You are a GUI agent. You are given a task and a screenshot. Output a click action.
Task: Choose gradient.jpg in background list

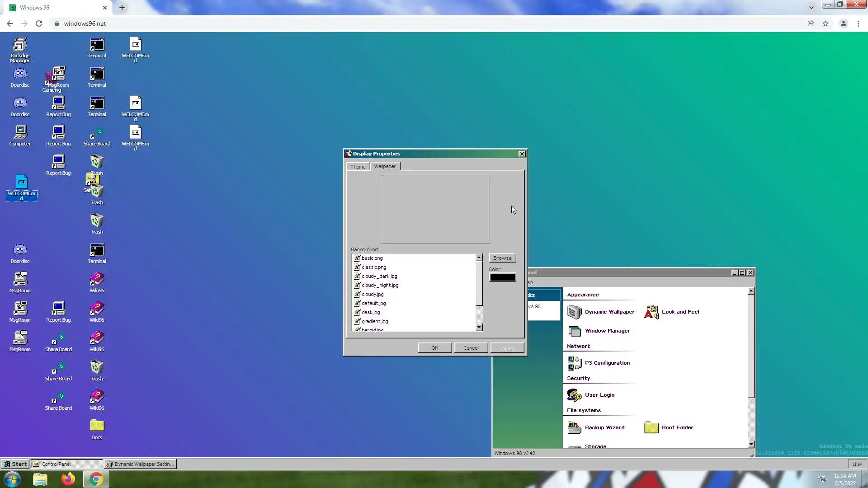[375, 321]
